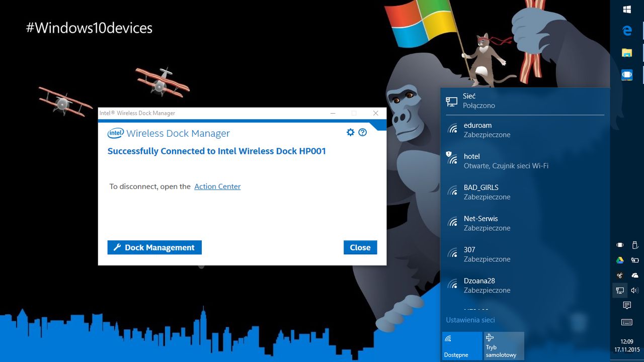644x362 pixels.
Task: Open the Windows Start button
Action: click(x=627, y=10)
